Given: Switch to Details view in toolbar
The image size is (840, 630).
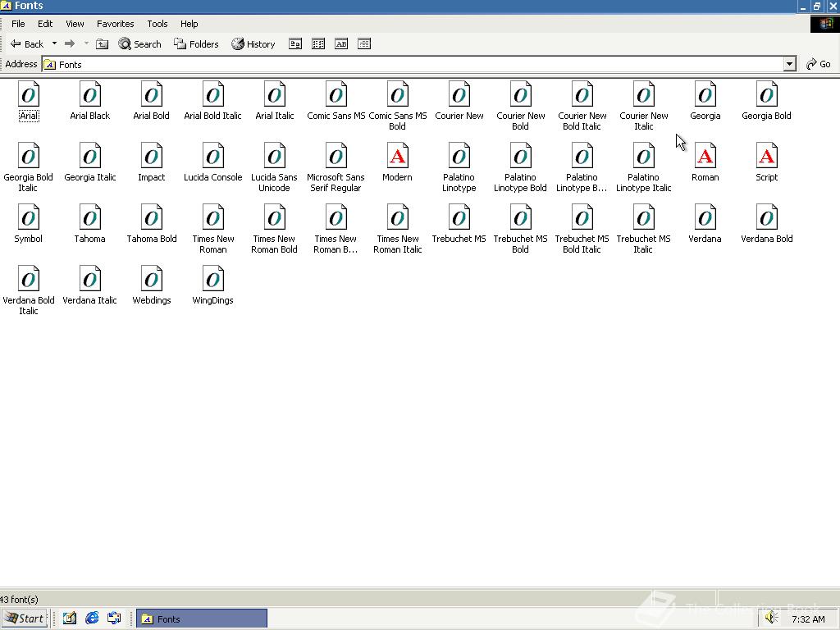Looking at the screenshot, I should tap(364, 44).
